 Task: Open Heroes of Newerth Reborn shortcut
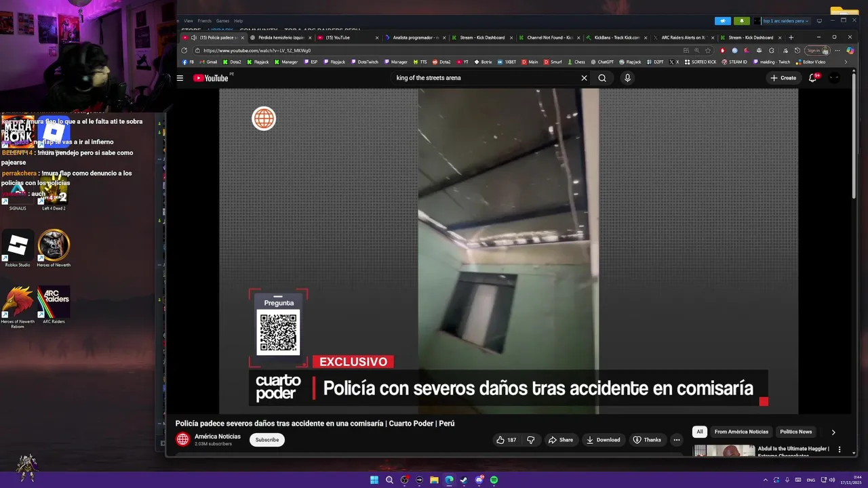18,308
